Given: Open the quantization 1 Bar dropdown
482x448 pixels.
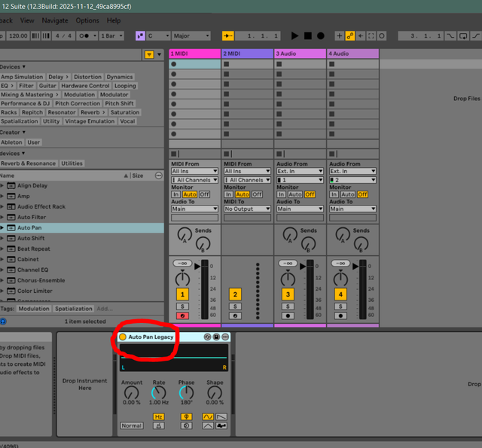Looking at the screenshot, I should [112, 36].
